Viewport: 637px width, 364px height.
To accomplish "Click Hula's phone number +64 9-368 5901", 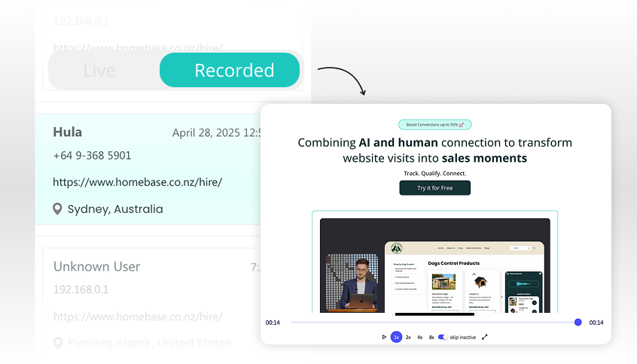I will [x=92, y=156].
